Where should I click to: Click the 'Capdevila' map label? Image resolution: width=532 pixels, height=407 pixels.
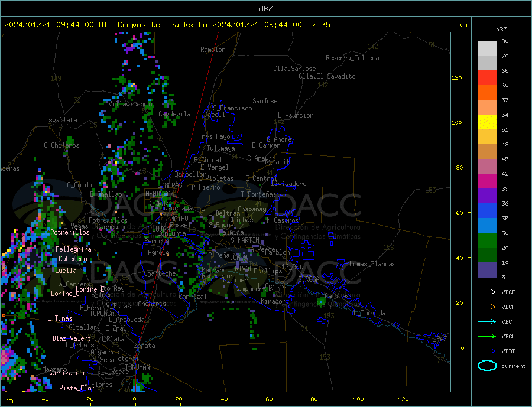click(x=174, y=114)
